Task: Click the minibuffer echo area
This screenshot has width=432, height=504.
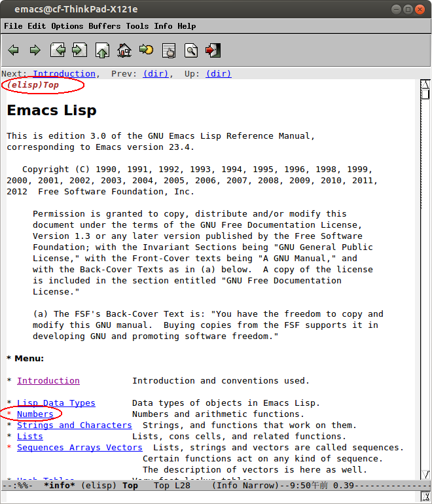Action: (211, 497)
